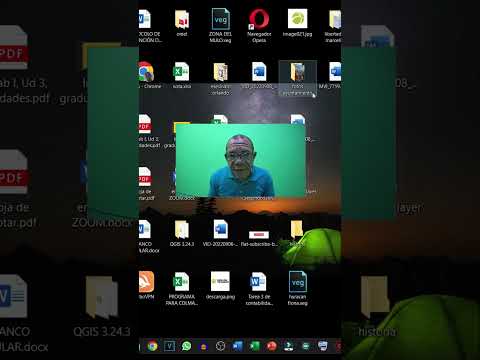
Task: Open the 'creat' folder on the desktop
Action: [182, 23]
